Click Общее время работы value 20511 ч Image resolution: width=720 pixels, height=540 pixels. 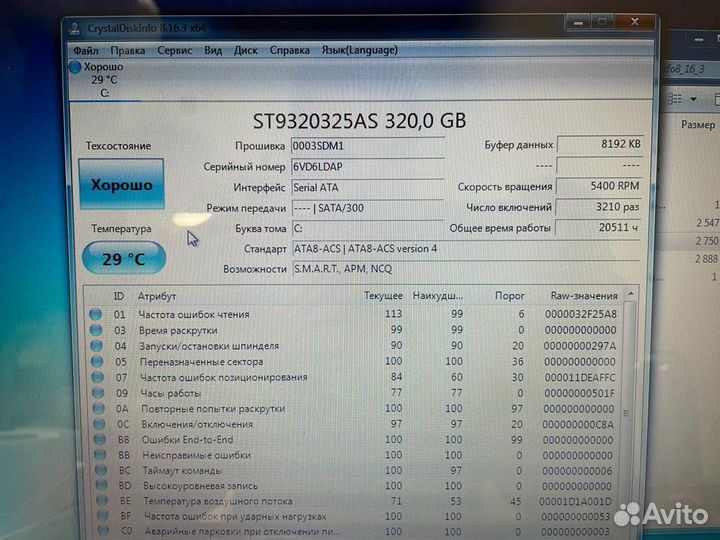pos(598,227)
